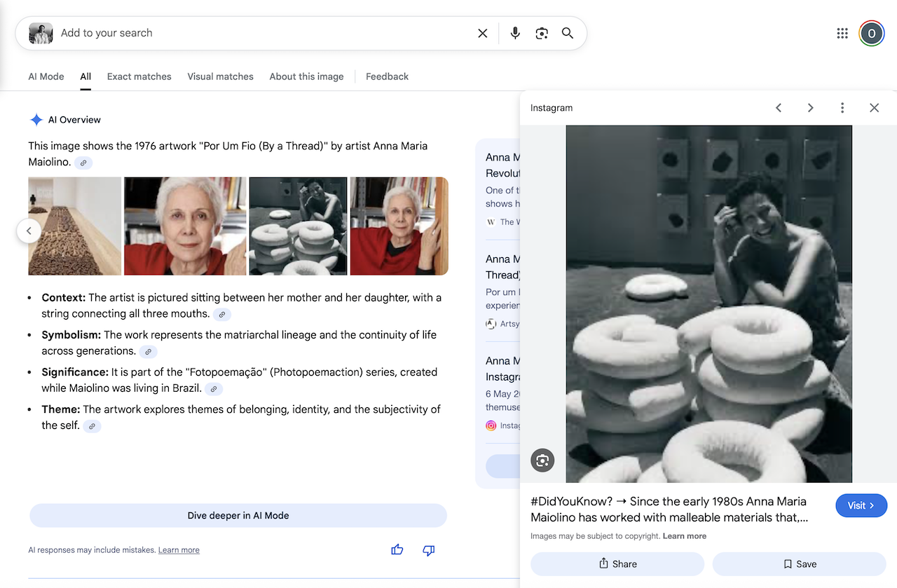Click Dive deeper in AI Mode
897x588 pixels.
point(238,515)
